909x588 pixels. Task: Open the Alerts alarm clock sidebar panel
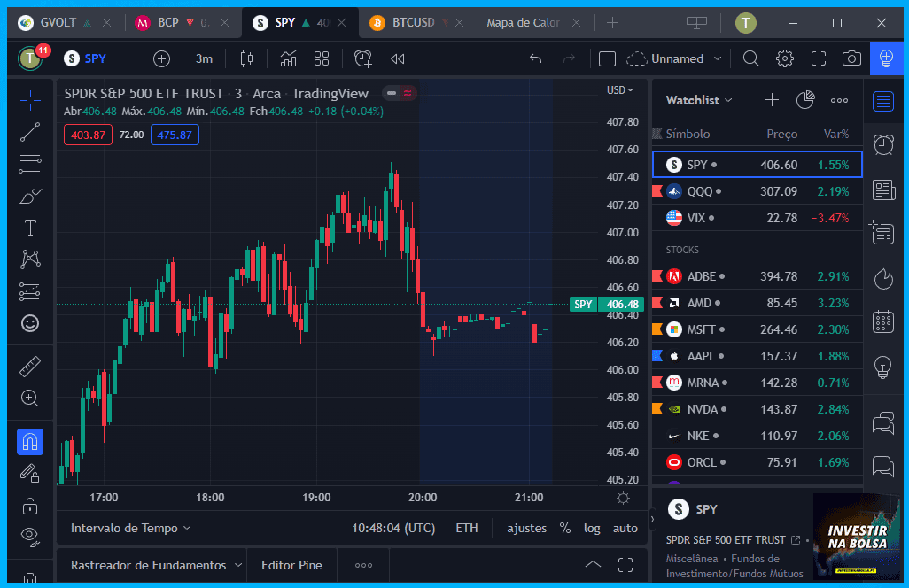[x=883, y=144]
